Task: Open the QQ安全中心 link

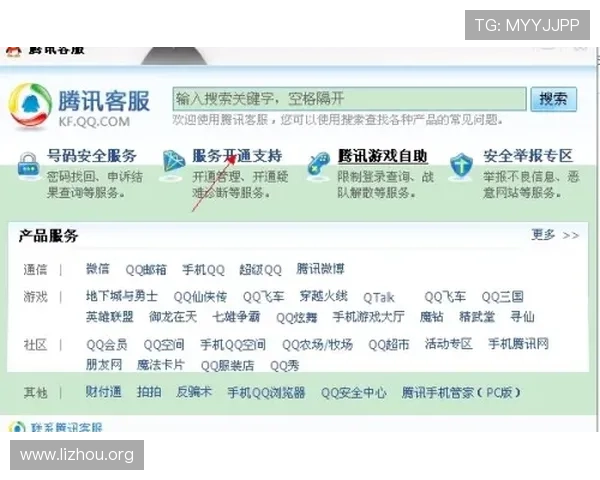Action: (354, 393)
